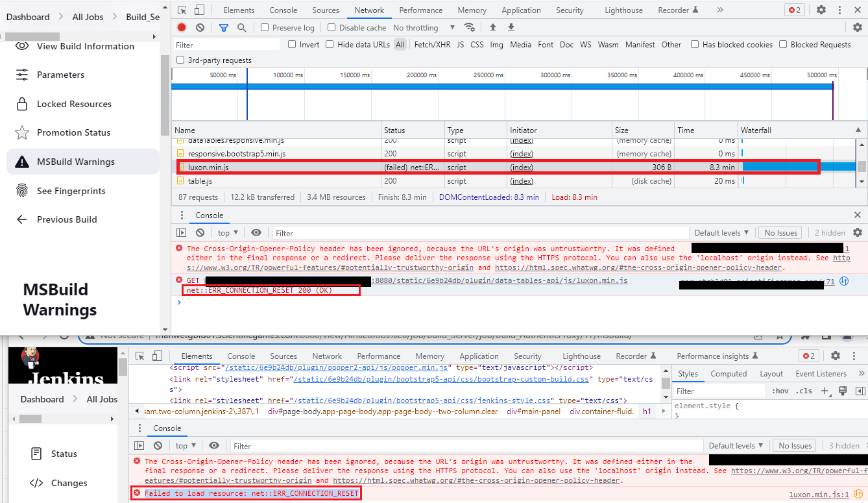Image resolution: width=868 pixels, height=503 pixels.
Task: Switch to Elements tab in top DevTools
Action: 239,10
